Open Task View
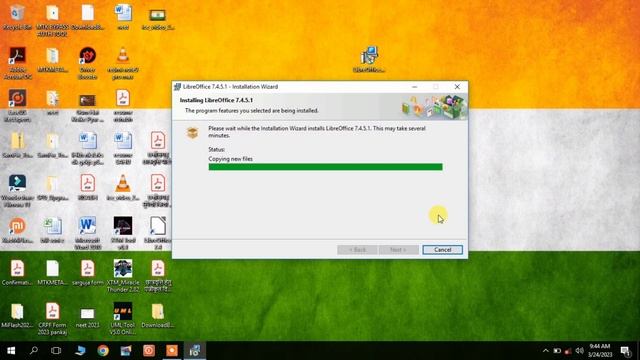This screenshot has width=640, height=360. pyautogui.click(x=56, y=351)
